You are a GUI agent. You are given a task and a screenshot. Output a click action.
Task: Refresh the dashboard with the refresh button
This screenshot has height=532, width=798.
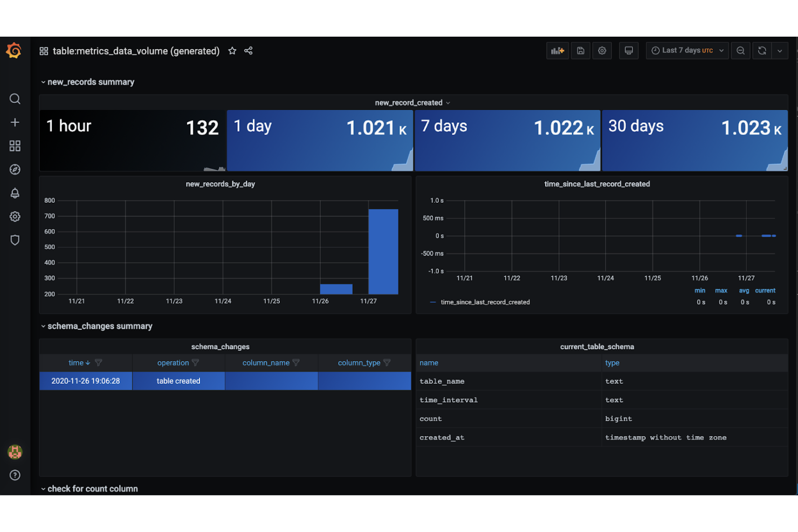coord(761,50)
